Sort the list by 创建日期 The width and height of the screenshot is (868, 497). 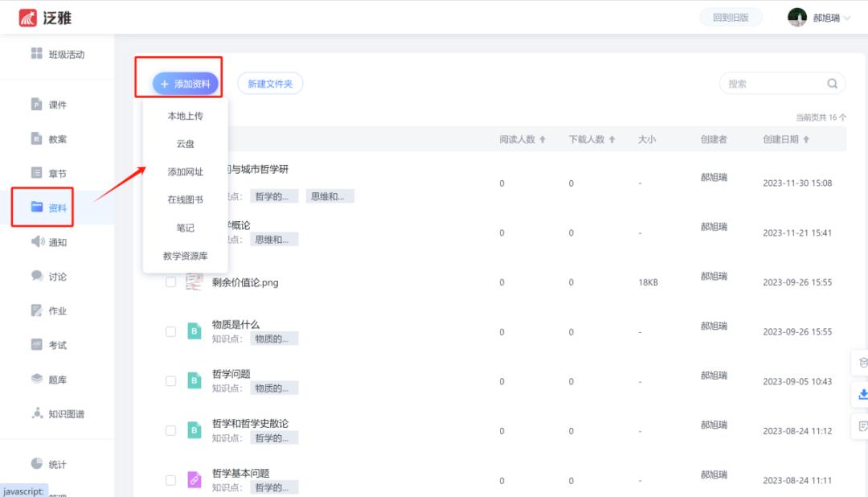(806, 139)
